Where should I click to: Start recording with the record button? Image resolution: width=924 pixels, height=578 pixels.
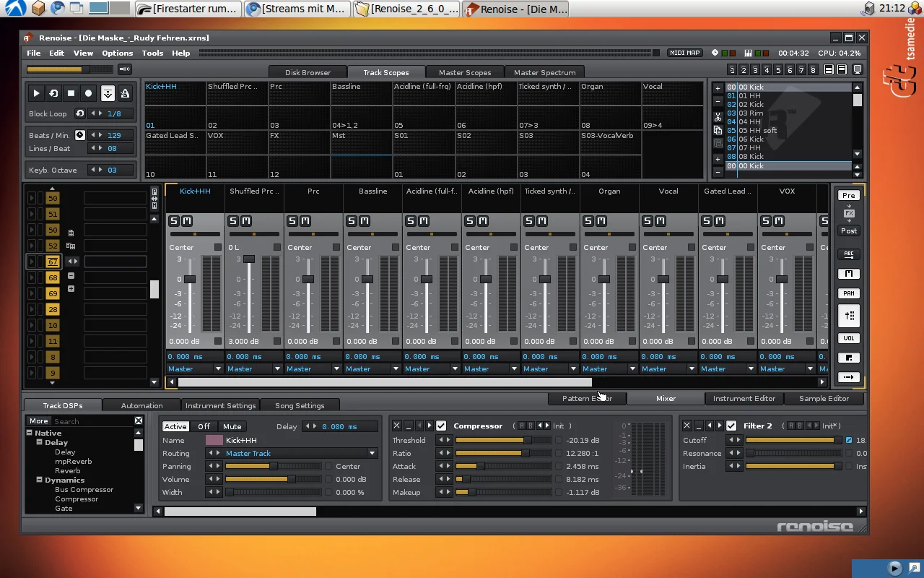[x=89, y=93]
